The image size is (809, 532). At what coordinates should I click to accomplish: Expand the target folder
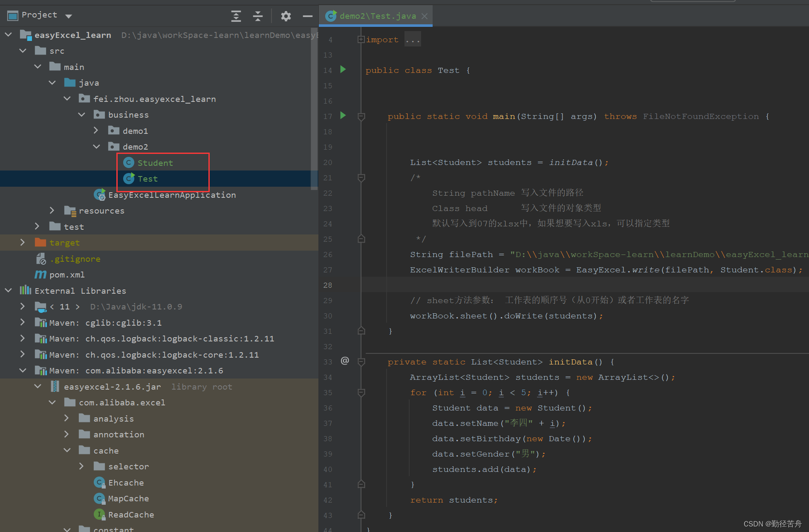pyautogui.click(x=23, y=242)
